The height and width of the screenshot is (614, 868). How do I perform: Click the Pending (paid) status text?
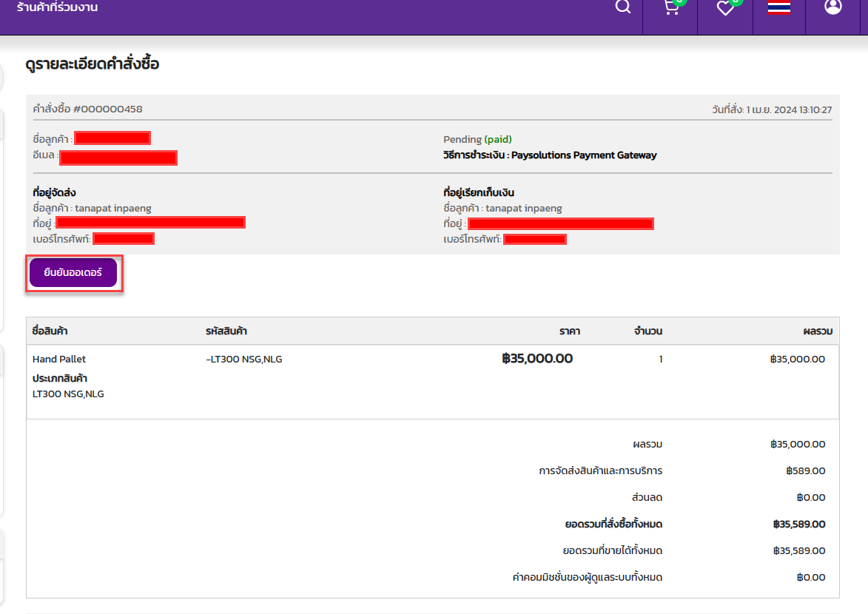tap(477, 139)
